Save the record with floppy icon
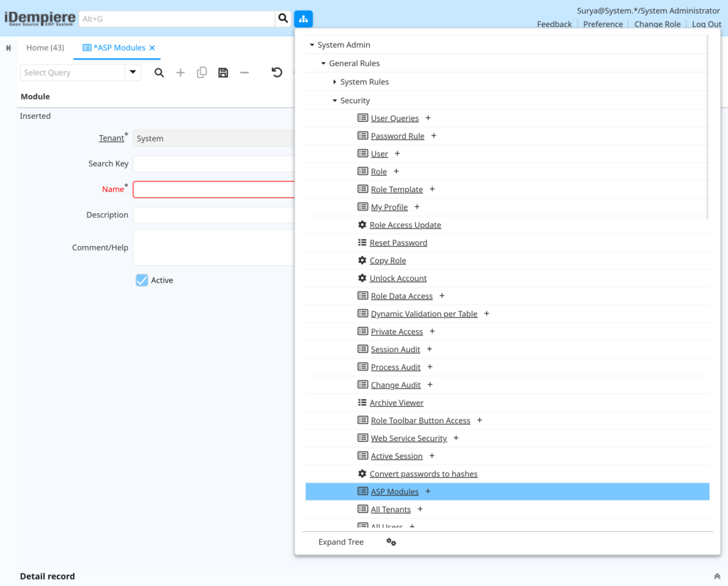This screenshot has width=728, height=586. [x=223, y=73]
